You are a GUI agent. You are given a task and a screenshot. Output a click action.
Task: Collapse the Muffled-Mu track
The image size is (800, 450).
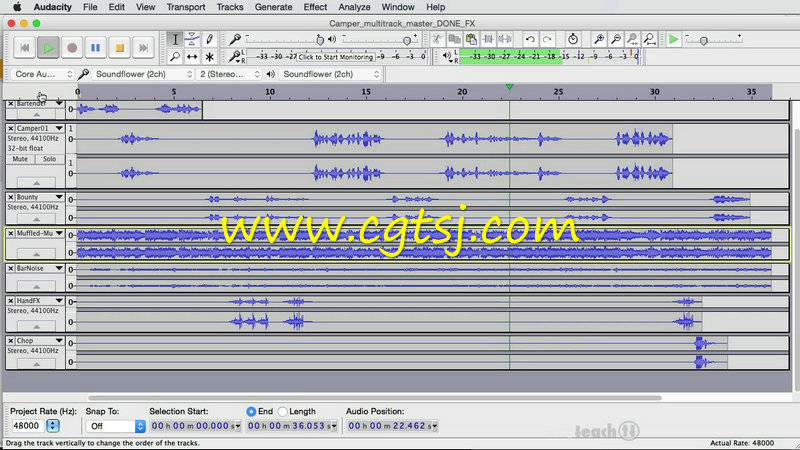36,254
